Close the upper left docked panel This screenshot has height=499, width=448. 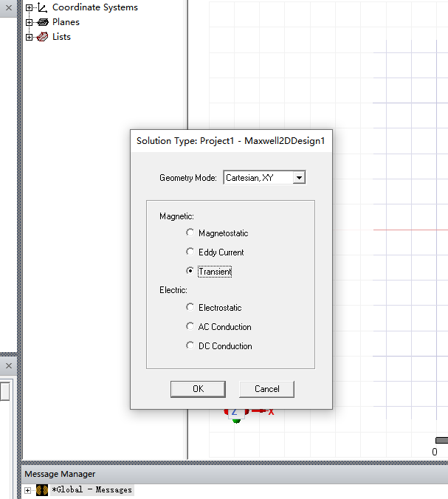(9, 7)
